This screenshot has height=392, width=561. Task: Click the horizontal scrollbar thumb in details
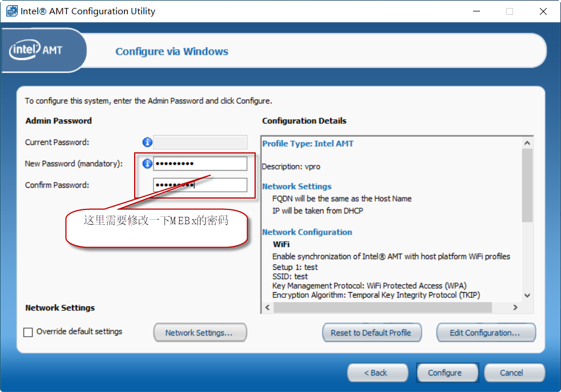382,307
